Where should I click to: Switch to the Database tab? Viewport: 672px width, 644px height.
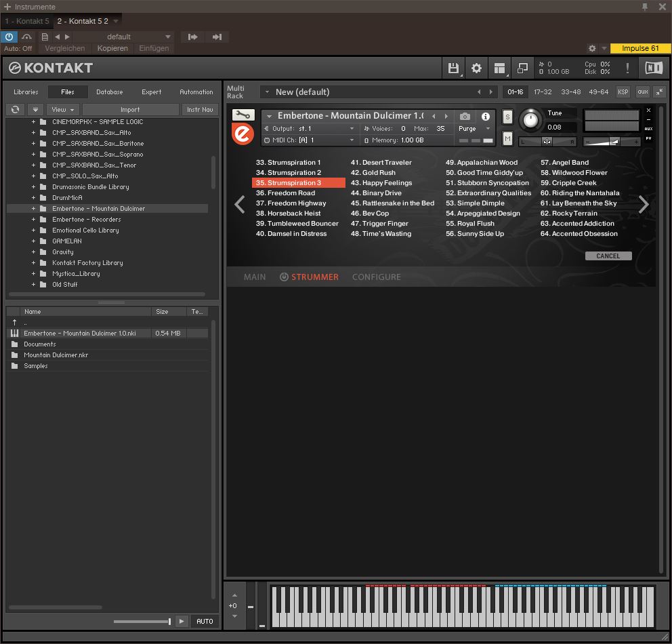(109, 92)
